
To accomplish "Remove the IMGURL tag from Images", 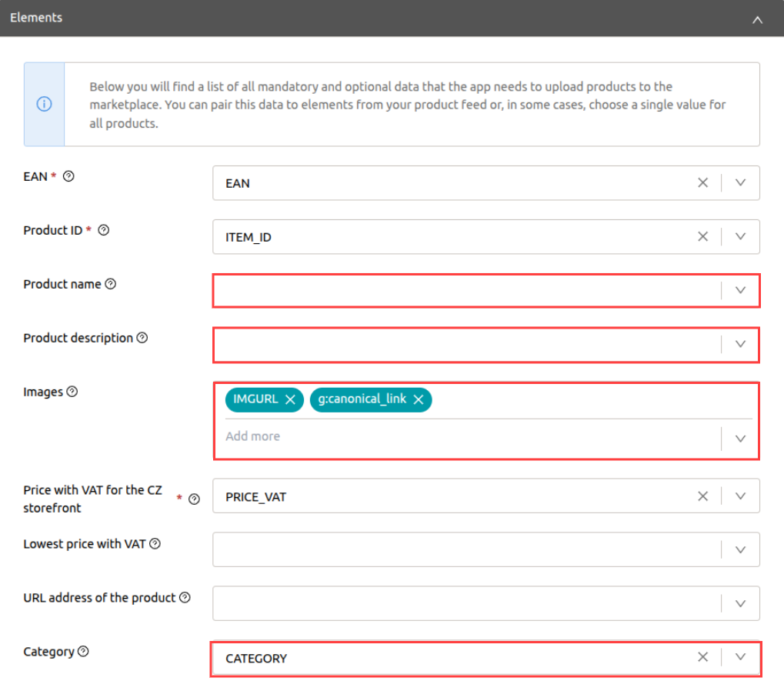I will pos(290,399).
